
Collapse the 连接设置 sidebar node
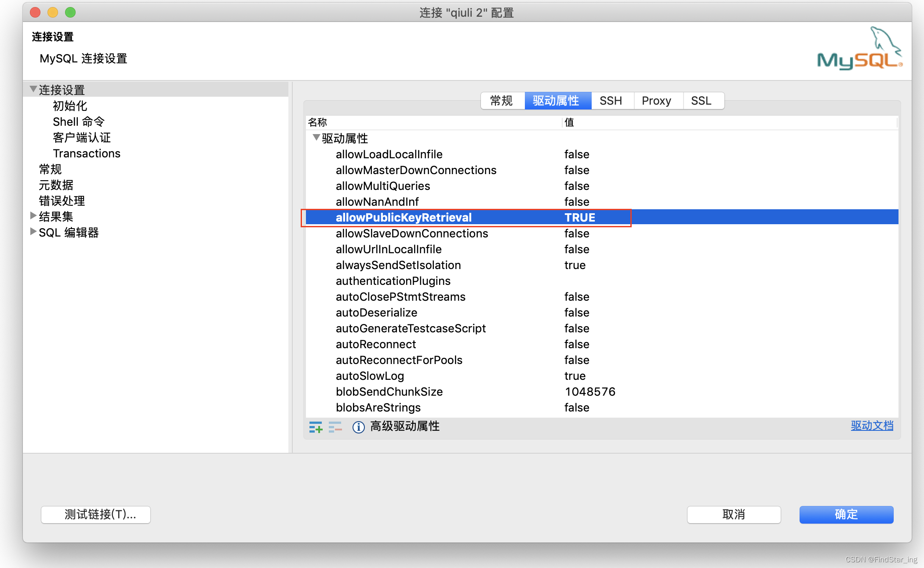pos(33,89)
